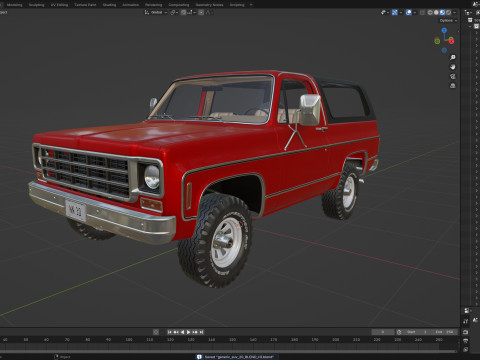This screenshot has height=360, width=480.
Task: Click the red X axis on the gizmo
Action: click(x=451, y=41)
